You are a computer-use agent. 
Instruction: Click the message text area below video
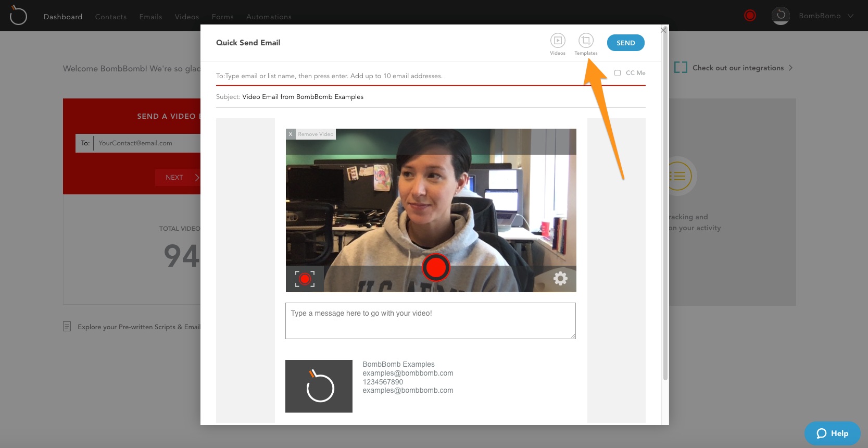(x=431, y=321)
